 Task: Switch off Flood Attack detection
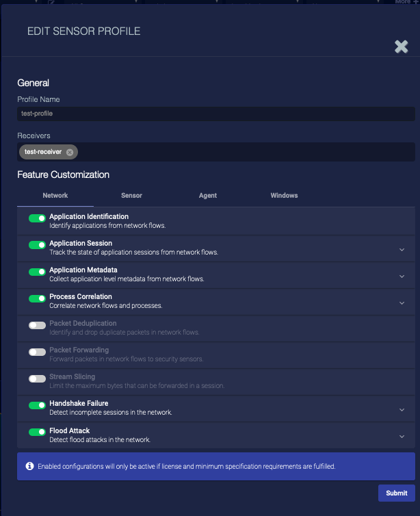(x=37, y=432)
